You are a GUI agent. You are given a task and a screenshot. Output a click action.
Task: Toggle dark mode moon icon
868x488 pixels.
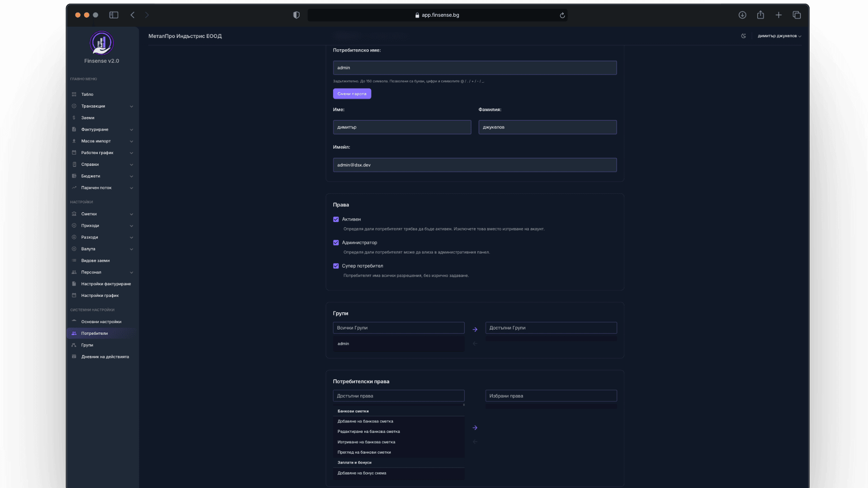click(x=744, y=36)
